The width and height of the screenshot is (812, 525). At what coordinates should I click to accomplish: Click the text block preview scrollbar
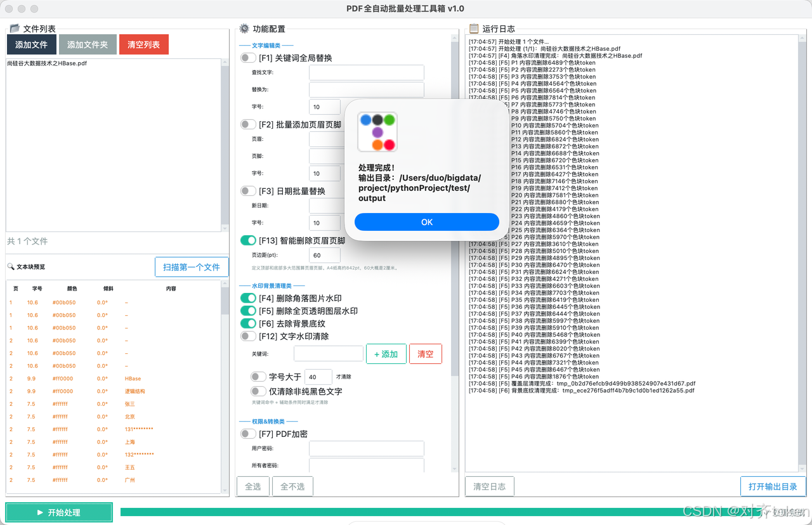click(225, 387)
